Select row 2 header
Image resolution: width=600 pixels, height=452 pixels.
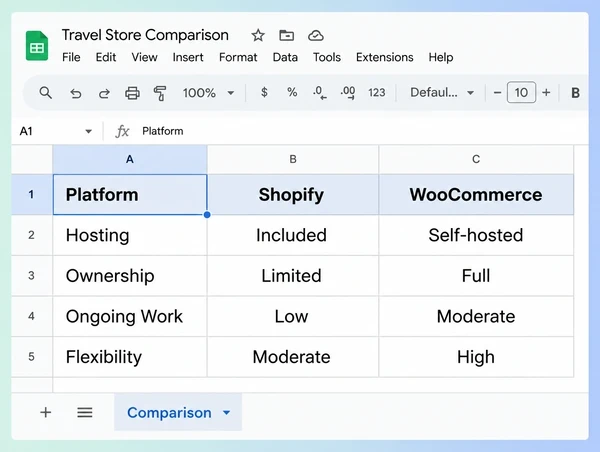[x=32, y=235]
